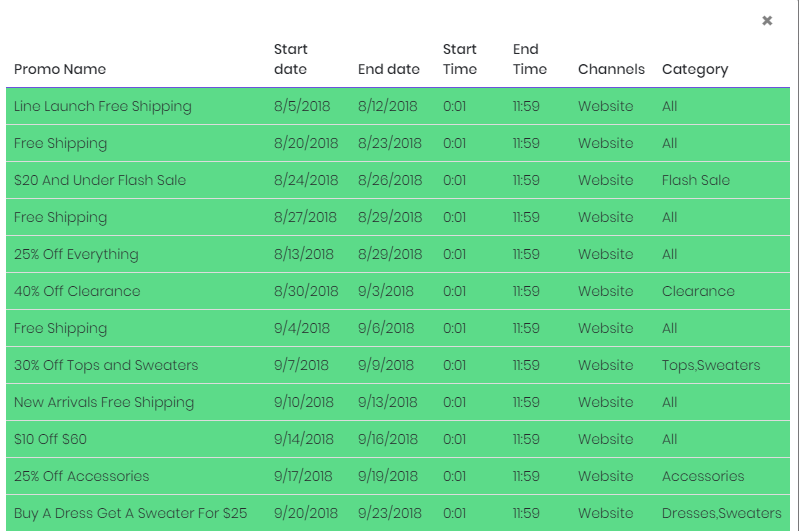Click the Promo Name column header
Image resolution: width=799 pixels, height=531 pixels.
click(60, 69)
